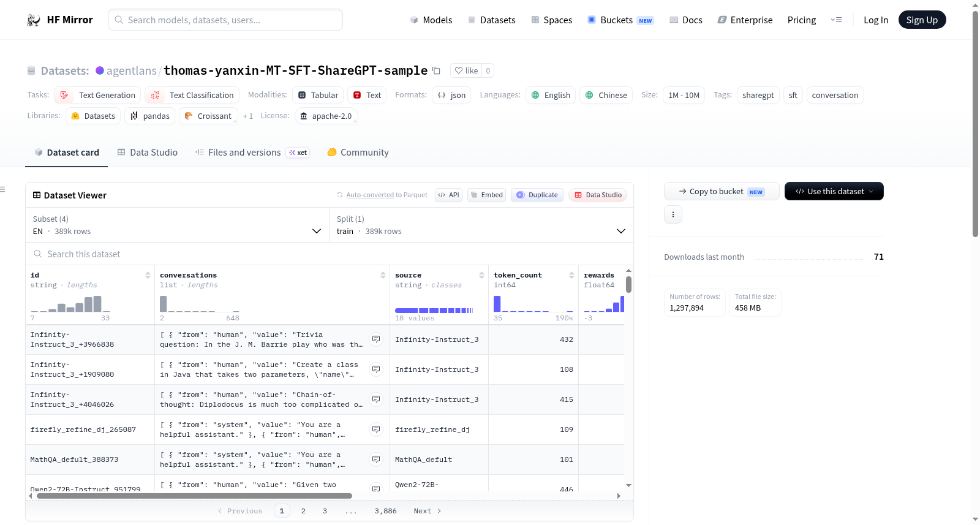The height and width of the screenshot is (525, 980).
Task: Click the page vertical scrollbar
Action: (975, 123)
